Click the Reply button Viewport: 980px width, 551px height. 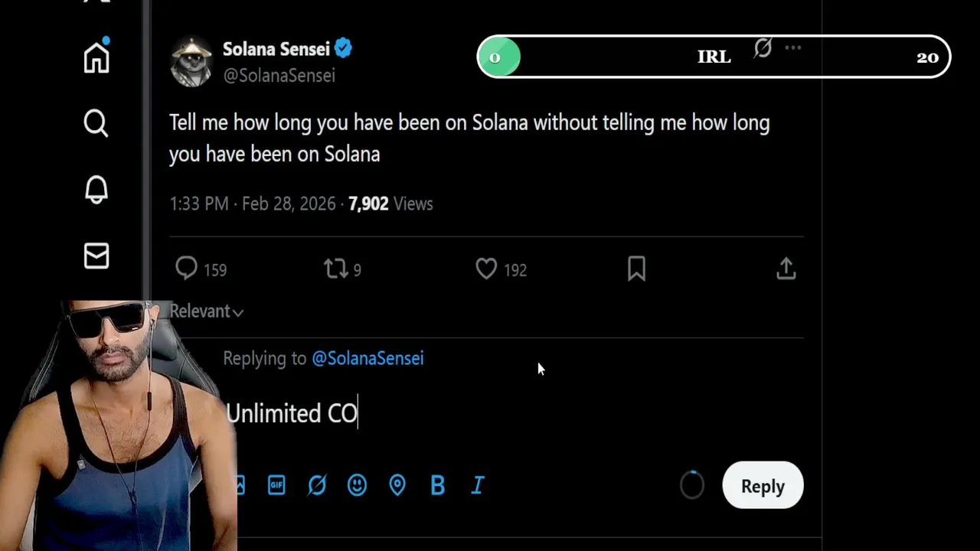point(763,486)
